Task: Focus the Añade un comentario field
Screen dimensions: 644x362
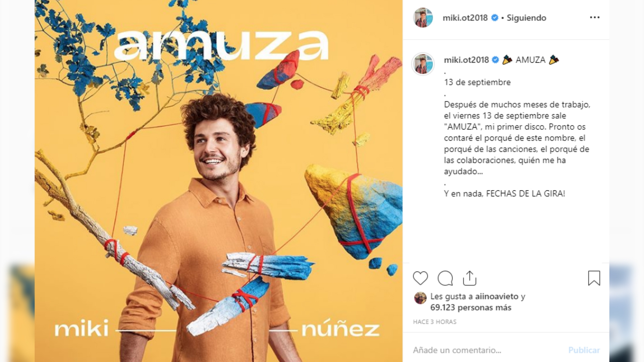Action: pyautogui.click(x=486, y=350)
